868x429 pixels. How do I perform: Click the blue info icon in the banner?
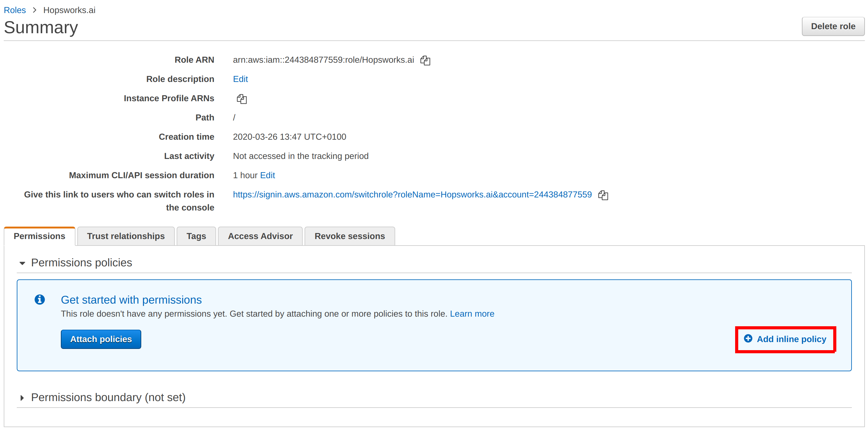coord(40,299)
